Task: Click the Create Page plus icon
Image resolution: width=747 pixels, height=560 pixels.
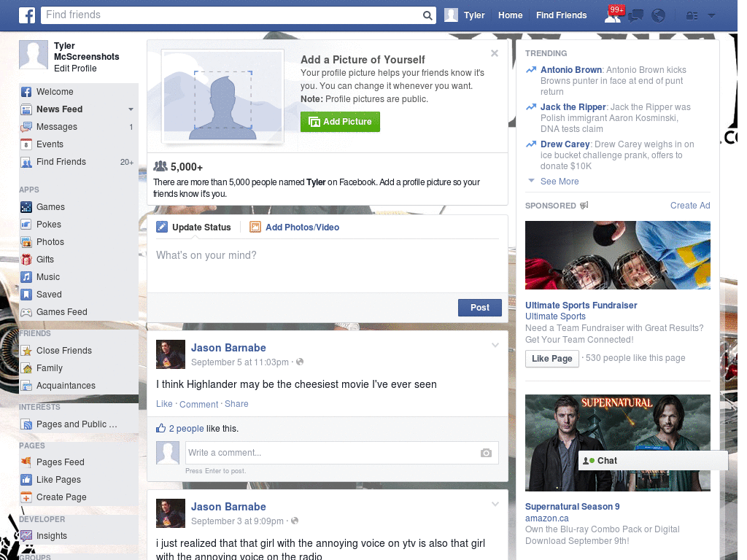Action: coord(26,497)
